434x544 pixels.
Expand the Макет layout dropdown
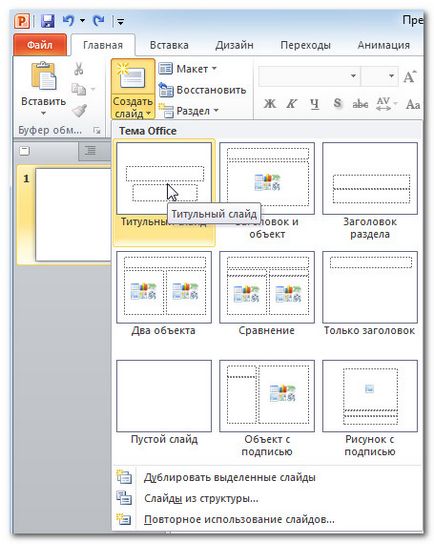(x=188, y=69)
